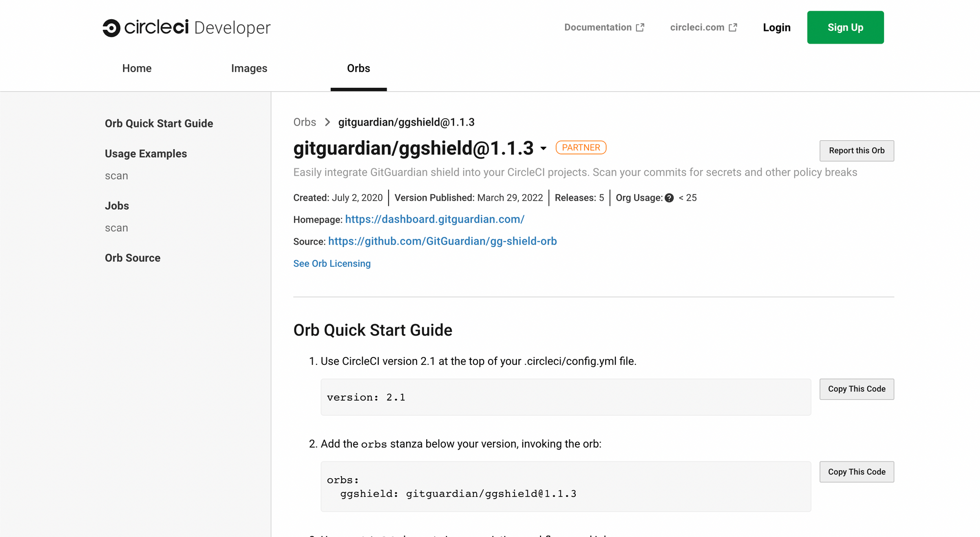Select the Orbs tab
This screenshot has width=980, height=537.
358,68
